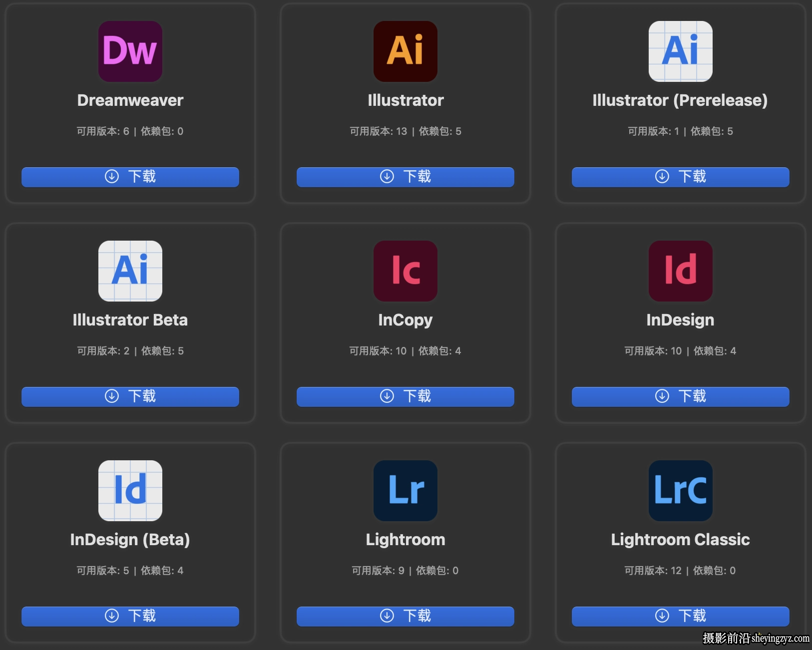The width and height of the screenshot is (812, 650).
Task: Download InDesign using its 下载 button
Action: click(681, 396)
